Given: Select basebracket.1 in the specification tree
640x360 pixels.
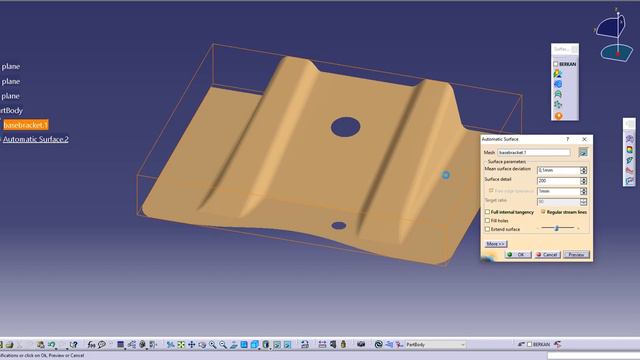Looking at the screenshot, I should click(x=26, y=125).
